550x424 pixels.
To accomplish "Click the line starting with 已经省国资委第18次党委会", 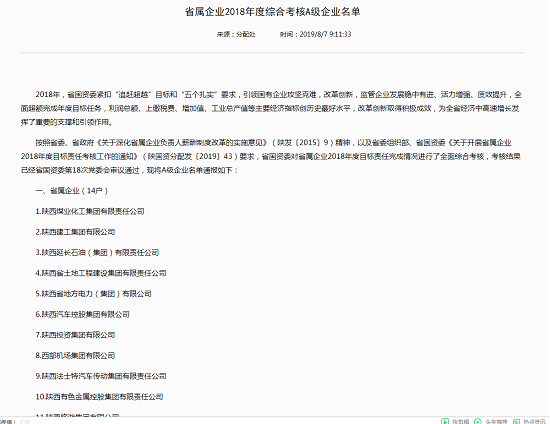I will (x=129, y=170).
